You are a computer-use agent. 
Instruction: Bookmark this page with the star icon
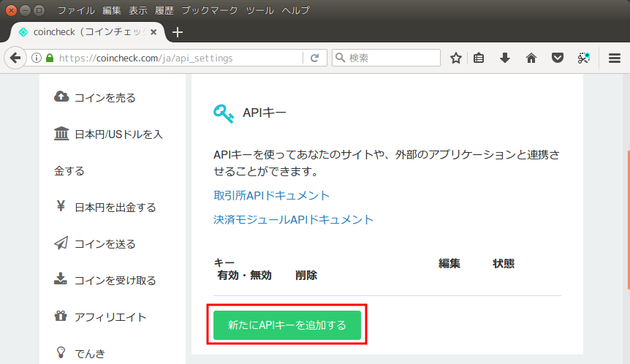(456, 58)
